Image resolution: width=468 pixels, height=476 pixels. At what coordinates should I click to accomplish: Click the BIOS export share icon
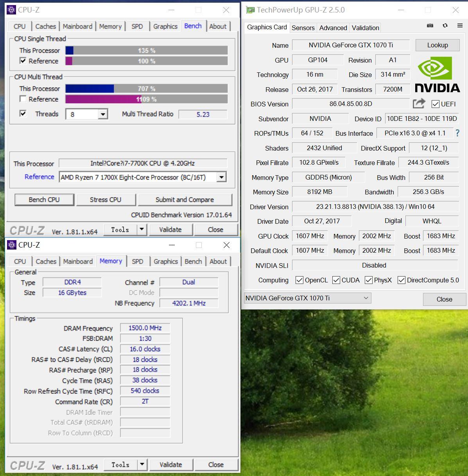point(419,104)
